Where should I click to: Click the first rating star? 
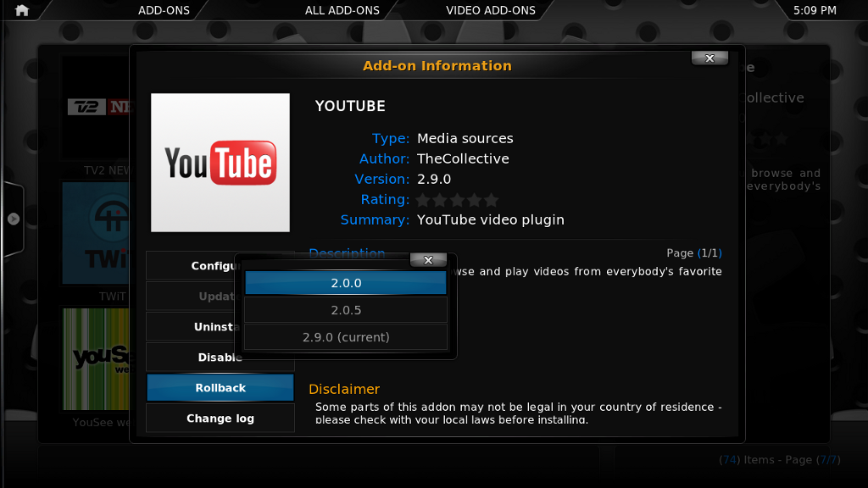(425, 200)
